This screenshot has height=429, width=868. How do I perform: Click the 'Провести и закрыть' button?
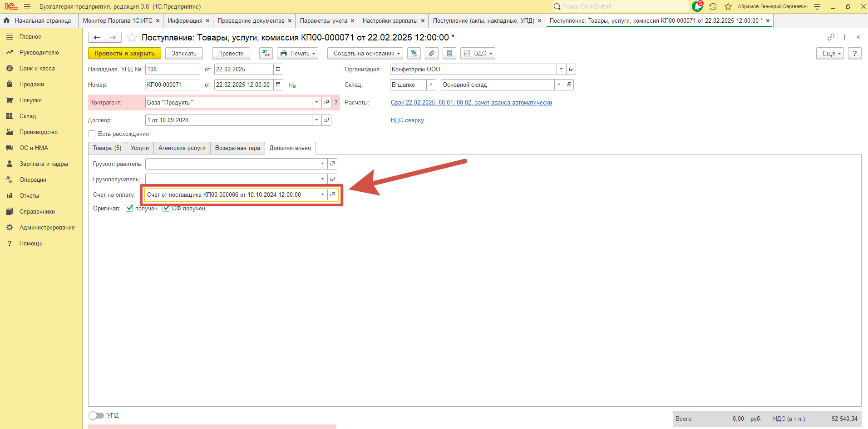pyautogui.click(x=124, y=53)
